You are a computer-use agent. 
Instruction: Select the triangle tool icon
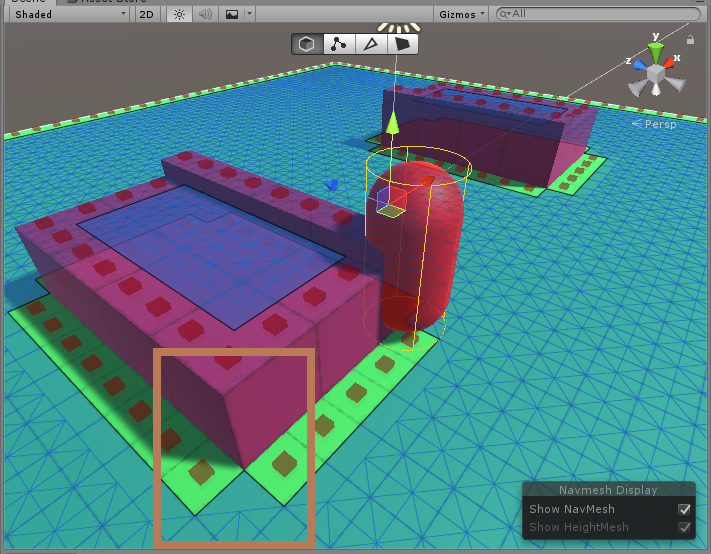(x=371, y=44)
